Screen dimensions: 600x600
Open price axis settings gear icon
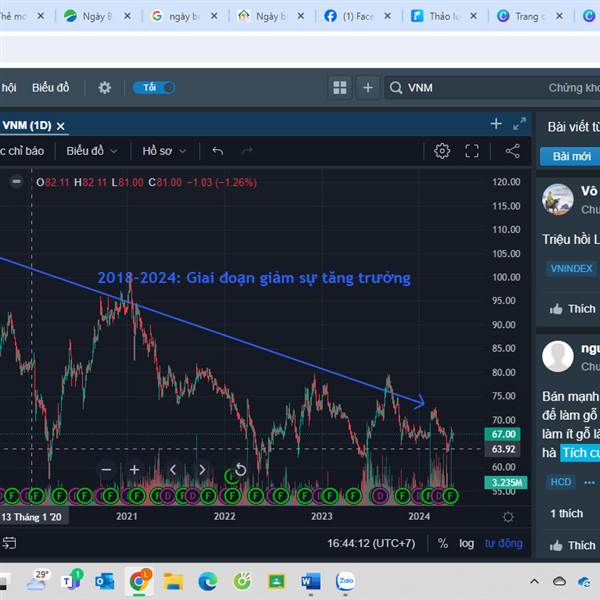click(x=508, y=517)
